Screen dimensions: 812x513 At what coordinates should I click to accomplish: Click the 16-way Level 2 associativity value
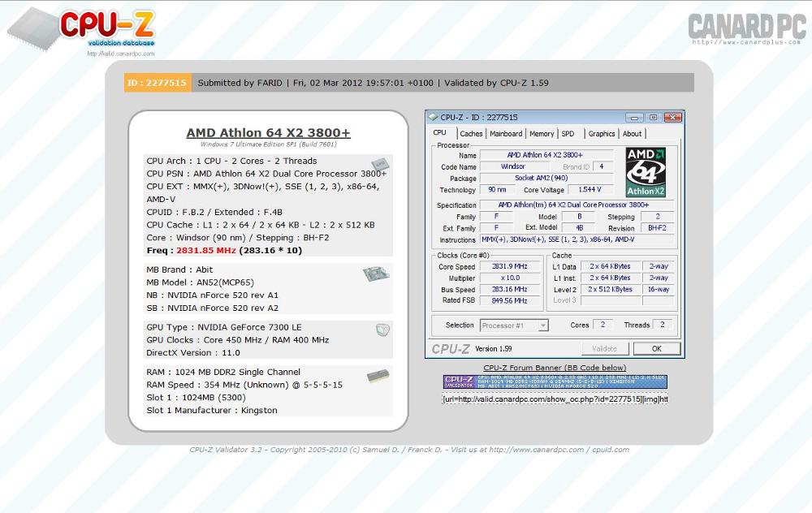[659, 289]
